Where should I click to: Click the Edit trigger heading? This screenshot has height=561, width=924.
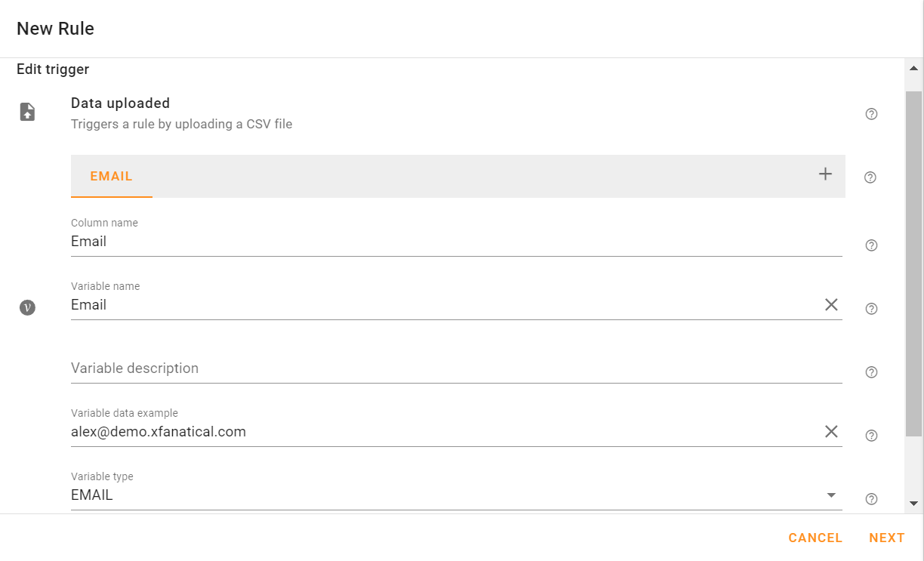[52, 69]
